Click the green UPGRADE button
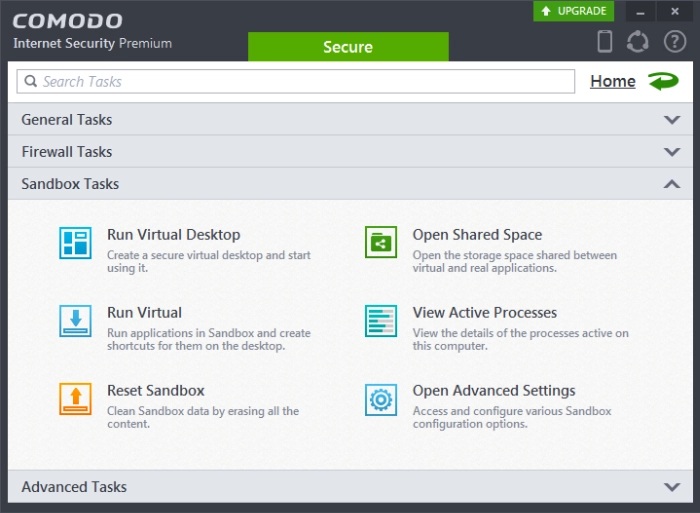Viewport: 700px width, 513px height. (x=574, y=11)
